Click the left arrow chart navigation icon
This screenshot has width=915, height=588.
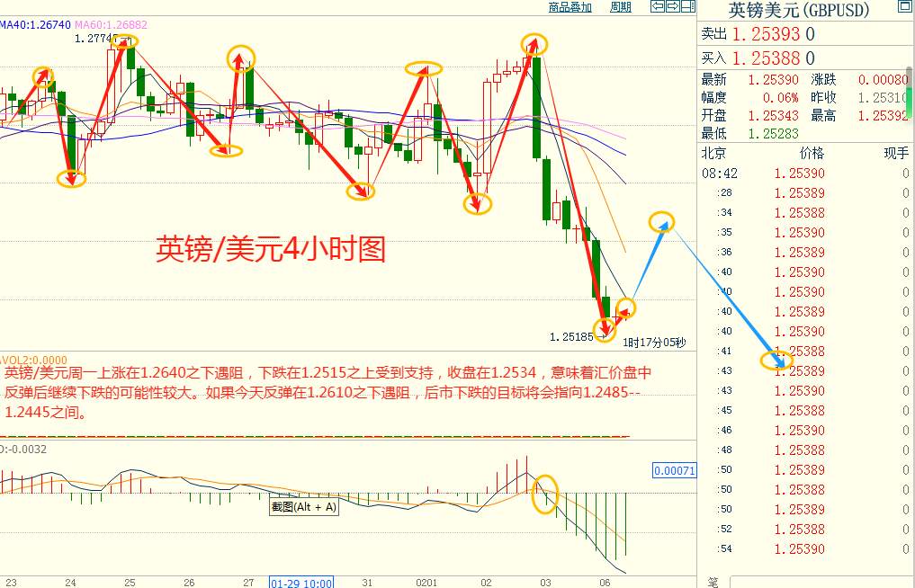pos(659,6)
